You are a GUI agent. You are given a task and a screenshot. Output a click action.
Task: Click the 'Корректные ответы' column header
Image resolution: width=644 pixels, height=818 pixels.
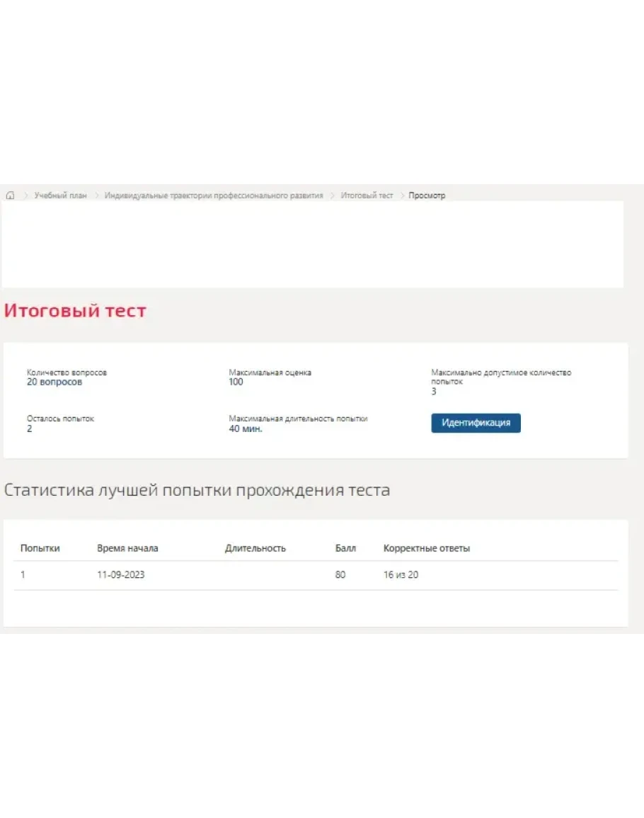tap(426, 548)
